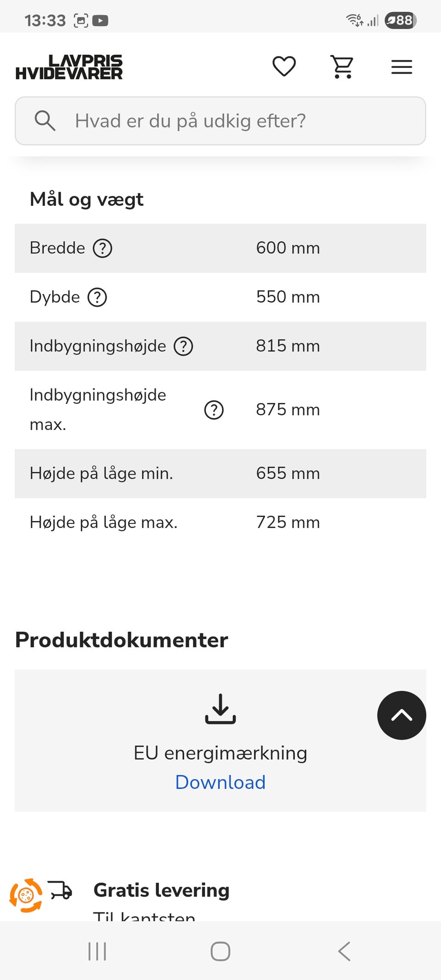Tap the Lavpris Hvidevarer logo
This screenshot has height=980, width=441.
click(x=69, y=67)
